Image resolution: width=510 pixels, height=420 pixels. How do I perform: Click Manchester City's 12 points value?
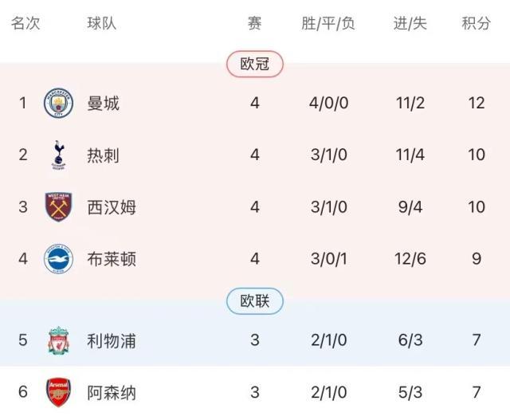tap(477, 103)
